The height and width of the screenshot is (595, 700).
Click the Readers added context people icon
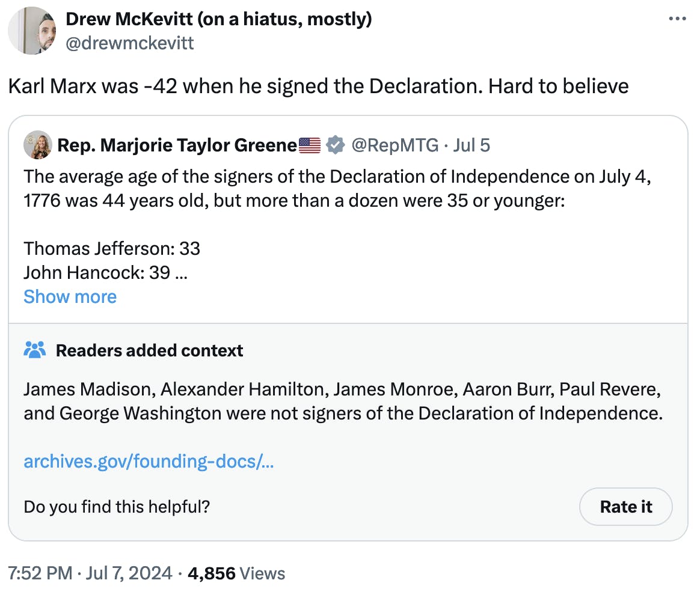(x=35, y=350)
